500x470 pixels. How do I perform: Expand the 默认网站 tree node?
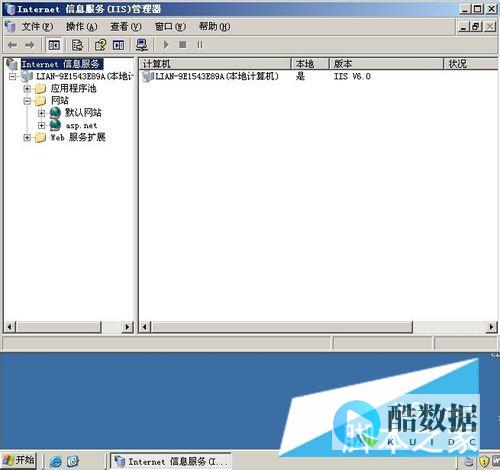coord(41,113)
